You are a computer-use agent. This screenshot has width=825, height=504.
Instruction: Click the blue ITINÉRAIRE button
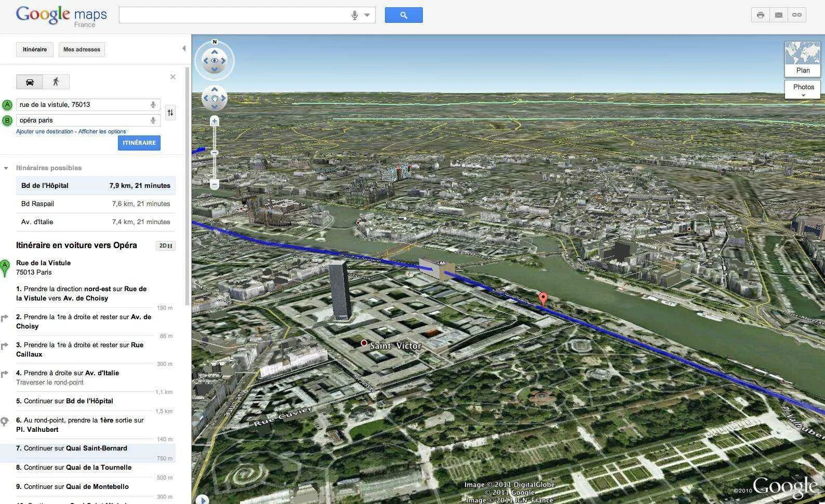139,143
